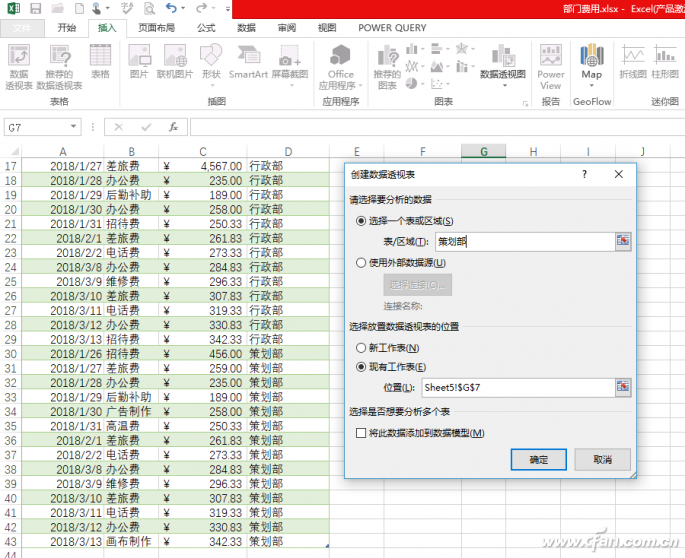Switch to the Formulas tab
The height and width of the screenshot is (558, 685).
pyautogui.click(x=206, y=28)
